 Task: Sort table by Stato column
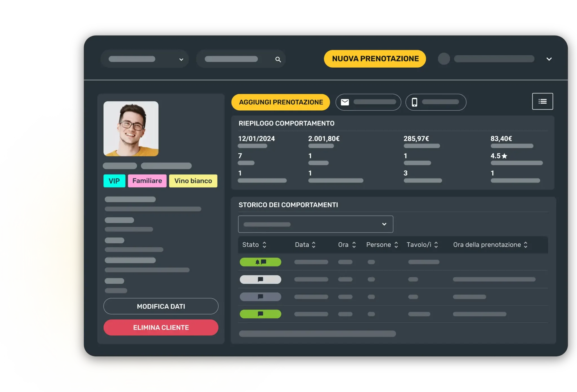[x=264, y=245]
